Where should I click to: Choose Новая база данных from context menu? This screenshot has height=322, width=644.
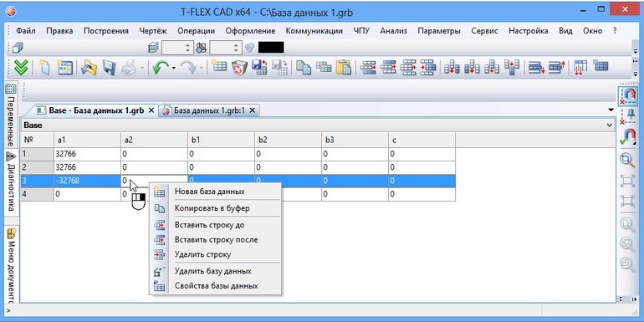[x=215, y=192]
